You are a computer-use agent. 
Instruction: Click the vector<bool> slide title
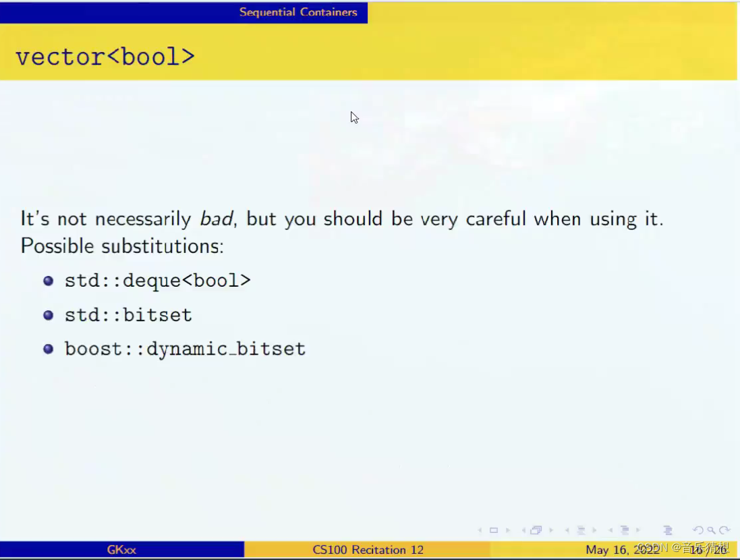(105, 57)
